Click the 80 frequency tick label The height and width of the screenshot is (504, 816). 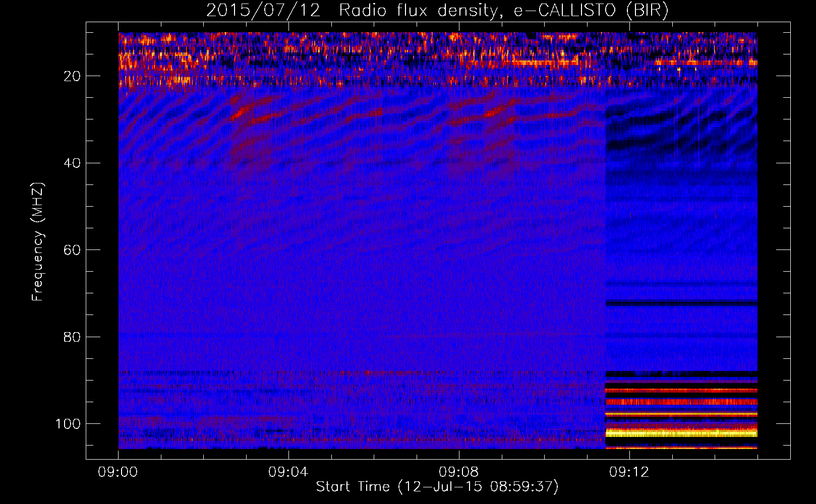[x=73, y=337]
